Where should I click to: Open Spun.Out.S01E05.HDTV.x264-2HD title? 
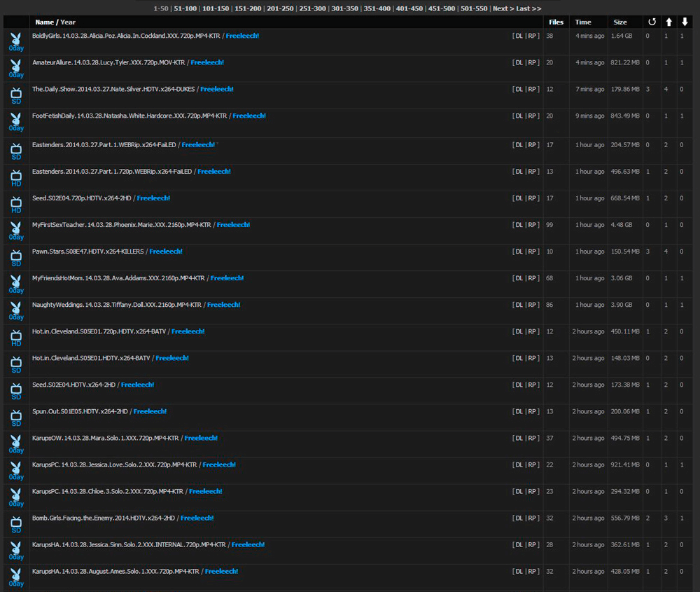[x=80, y=411]
